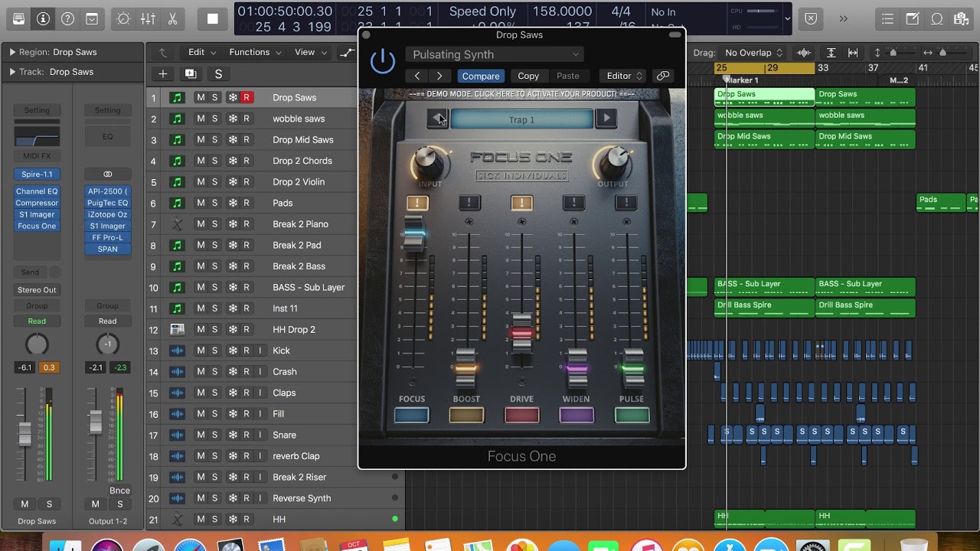Image resolution: width=980 pixels, height=551 pixels.
Task: Click the horizontal auto zoom icon
Action: pos(853,53)
